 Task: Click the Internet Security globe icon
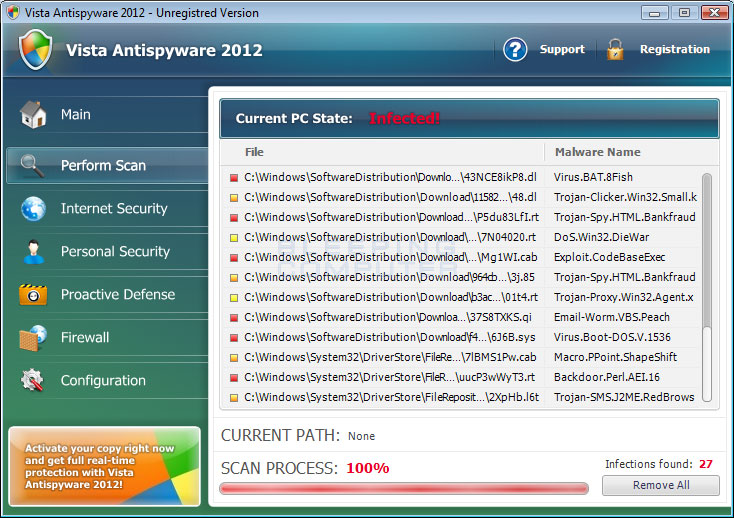click(33, 209)
